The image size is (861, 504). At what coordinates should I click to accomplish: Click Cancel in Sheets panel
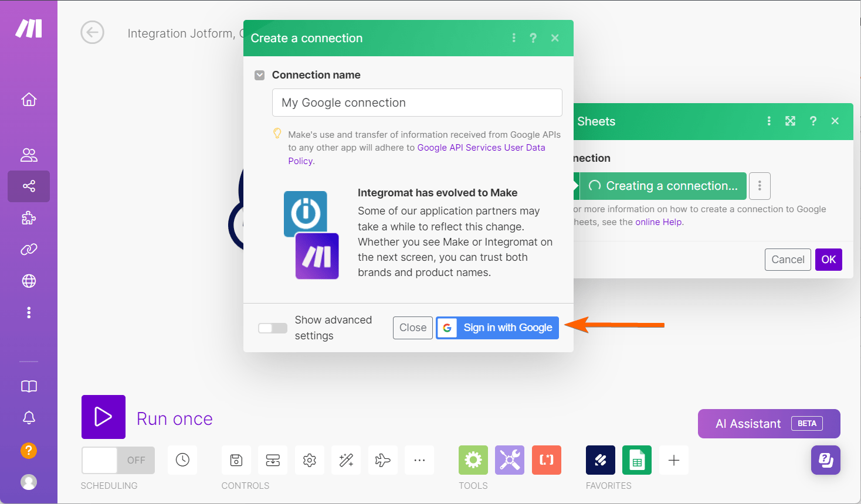click(788, 260)
